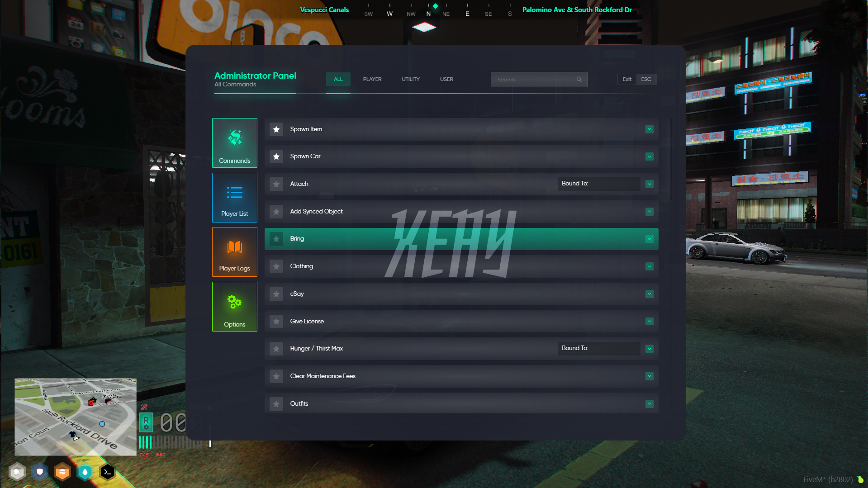Click the compass north diamond marker
Screen dimensions: 868x488
point(435,6)
